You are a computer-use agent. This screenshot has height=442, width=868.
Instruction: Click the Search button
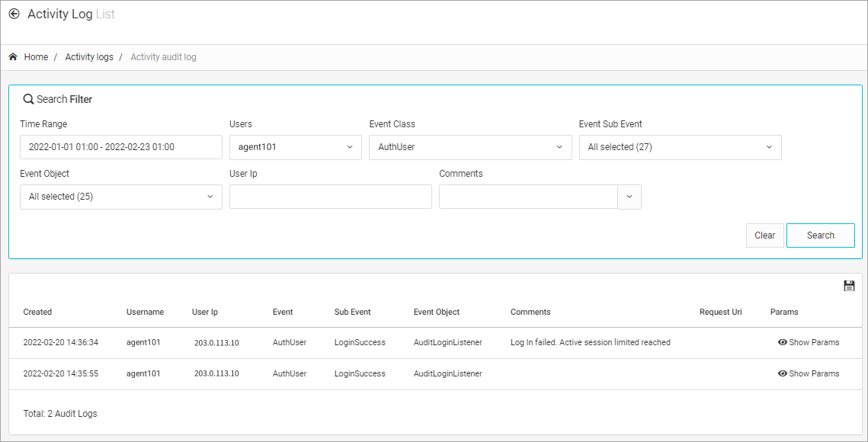pos(821,235)
